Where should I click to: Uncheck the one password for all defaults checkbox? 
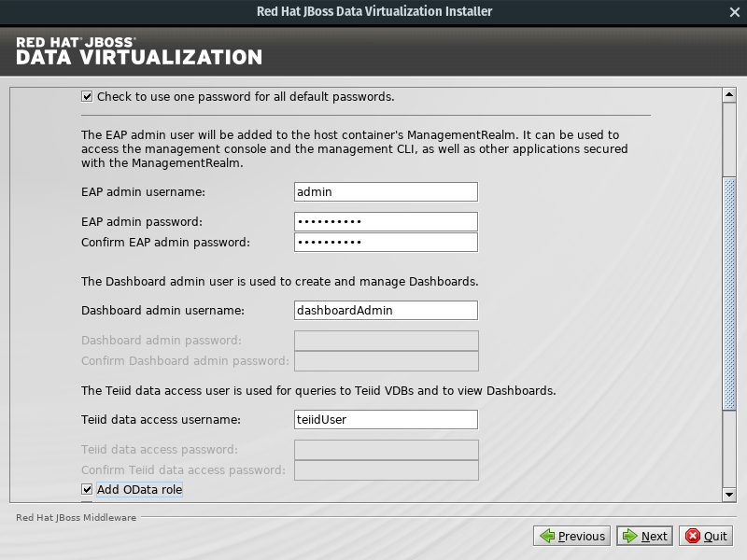point(87,97)
